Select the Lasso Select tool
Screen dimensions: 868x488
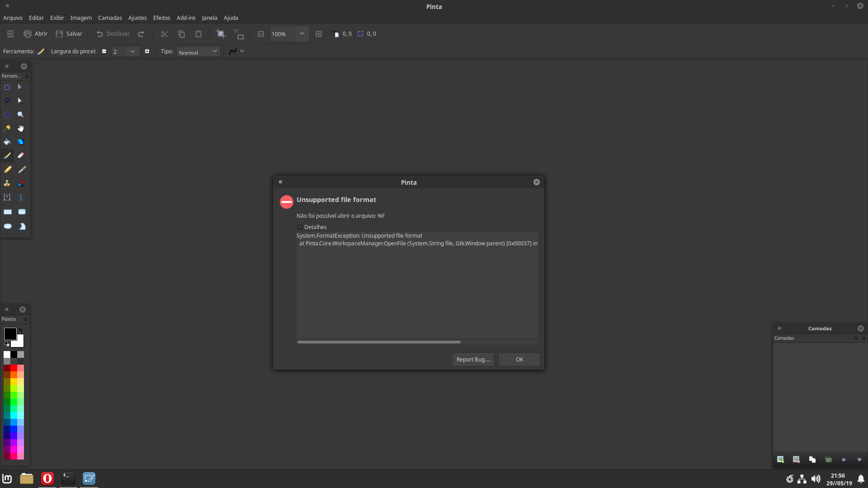click(x=7, y=101)
